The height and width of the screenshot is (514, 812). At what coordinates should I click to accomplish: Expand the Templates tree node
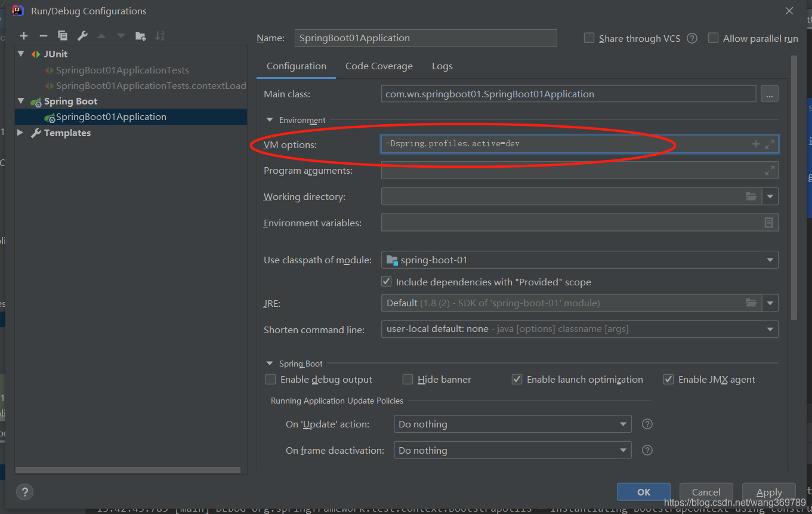(x=21, y=133)
